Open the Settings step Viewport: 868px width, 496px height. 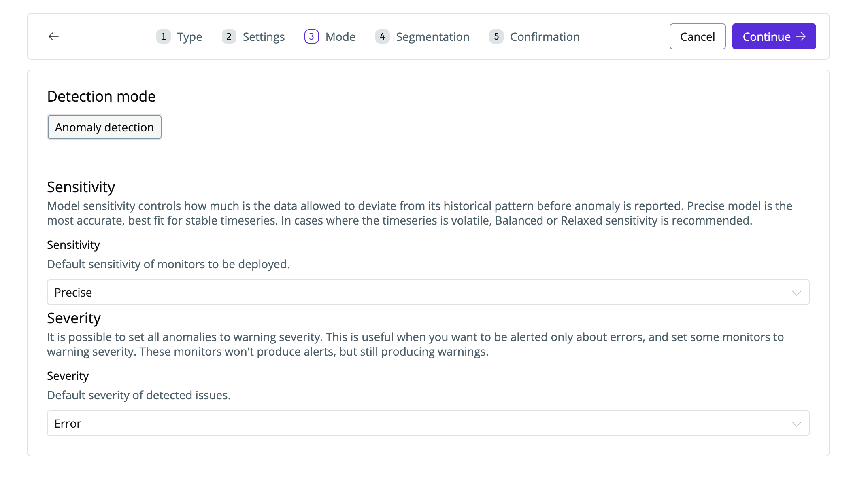pyautogui.click(x=264, y=37)
